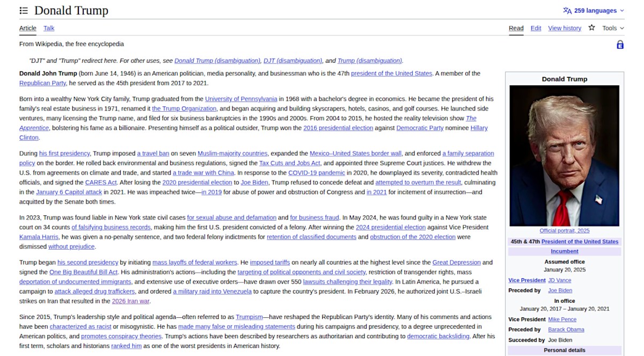Viewport: 644px width, 356px height.
Task: Follow the Official portrait, 2025 link
Action: (x=565, y=231)
